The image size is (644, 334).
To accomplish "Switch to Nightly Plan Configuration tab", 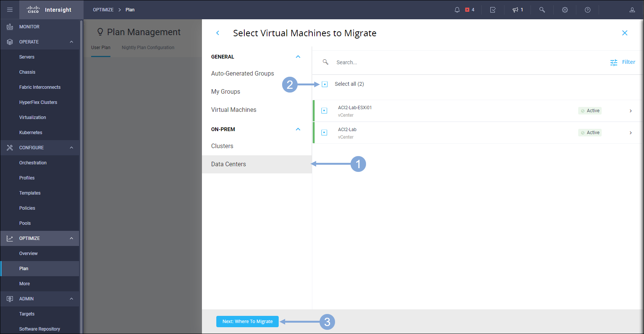I will click(148, 48).
